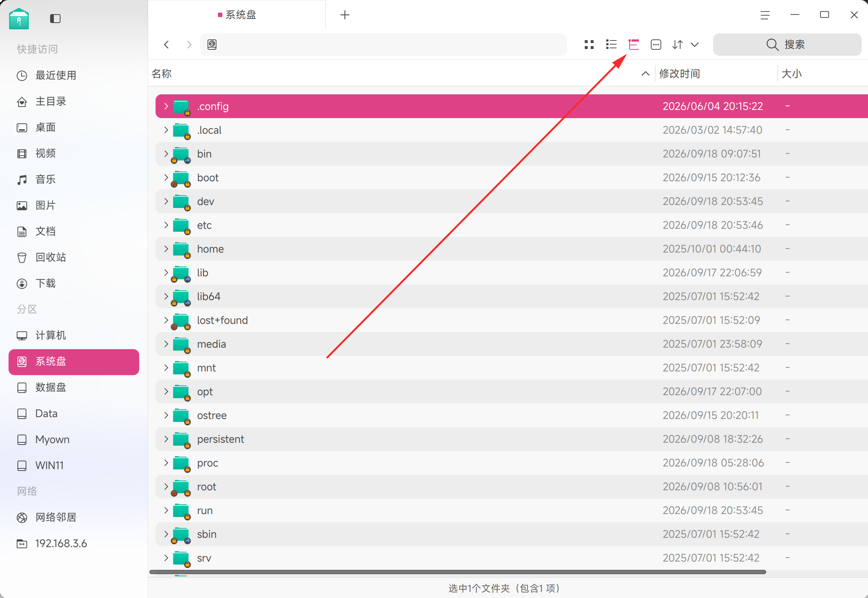Screen dimensions: 868x598
Task: Open the sort dropdown arrow
Action: point(695,45)
